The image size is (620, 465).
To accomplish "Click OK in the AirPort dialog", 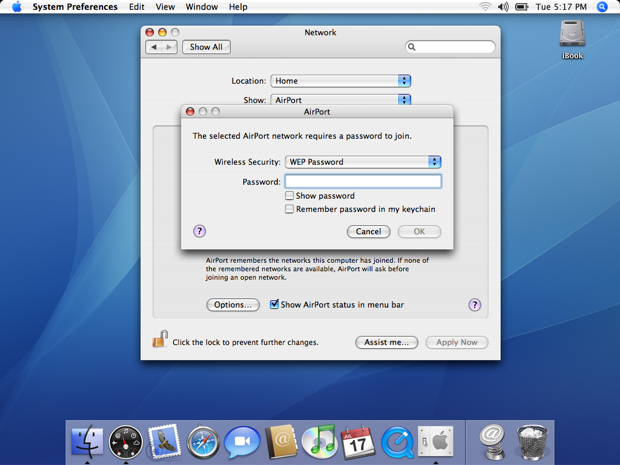I will (x=419, y=231).
